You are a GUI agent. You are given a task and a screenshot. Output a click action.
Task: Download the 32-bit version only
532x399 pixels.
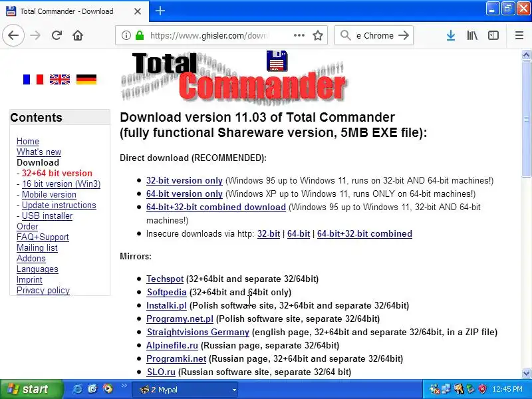(184, 180)
